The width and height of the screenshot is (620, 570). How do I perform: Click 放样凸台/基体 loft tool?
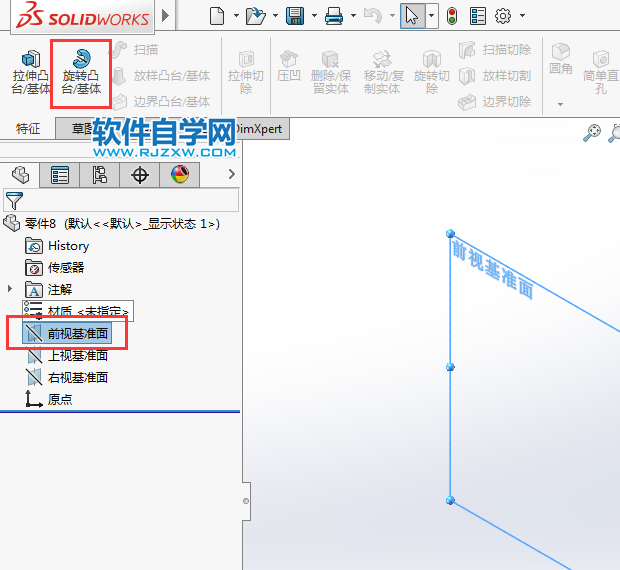[x=161, y=76]
